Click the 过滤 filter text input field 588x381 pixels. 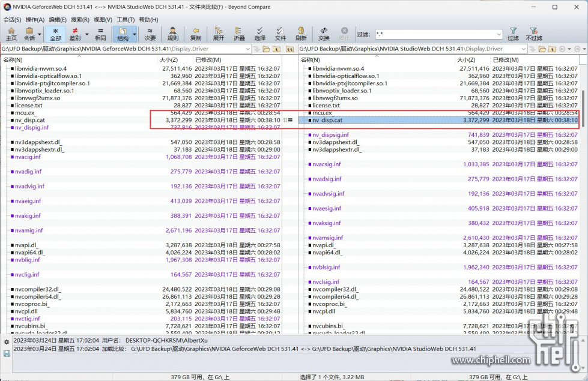435,34
